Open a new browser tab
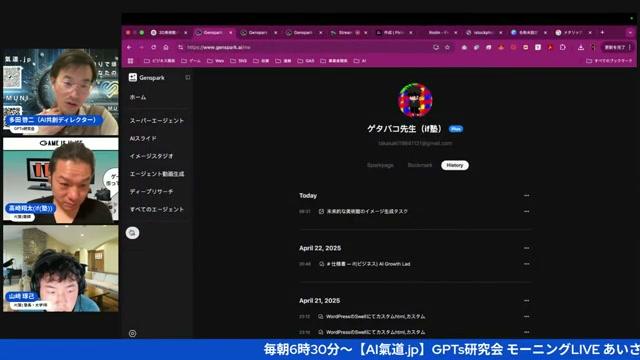The height and width of the screenshot is (360, 640). point(602,32)
